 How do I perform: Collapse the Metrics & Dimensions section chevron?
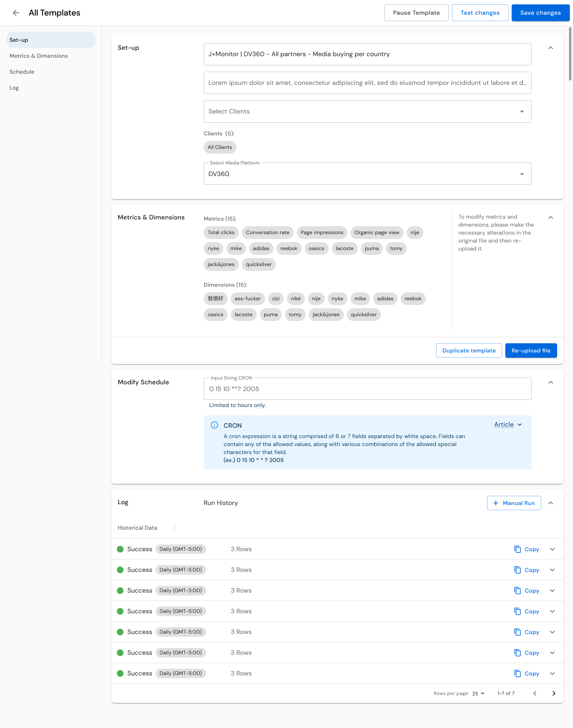coord(551,217)
